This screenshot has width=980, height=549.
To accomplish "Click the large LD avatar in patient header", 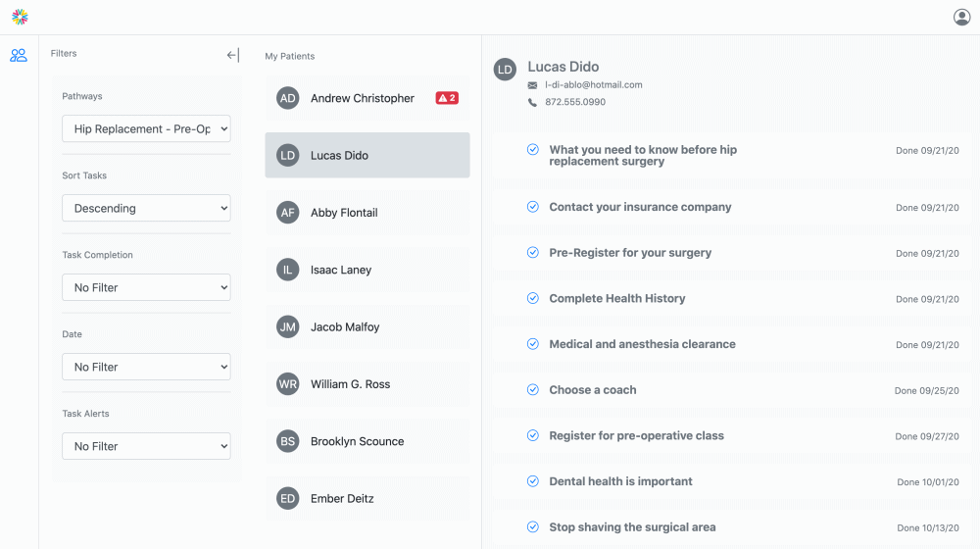I will (x=505, y=70).
